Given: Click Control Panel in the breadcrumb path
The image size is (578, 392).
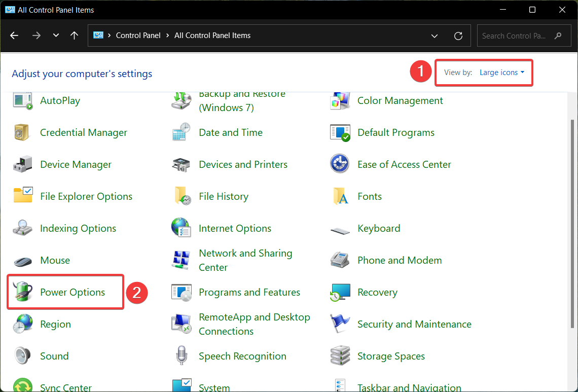Looking at the screenshot, I should pos(138,35).
